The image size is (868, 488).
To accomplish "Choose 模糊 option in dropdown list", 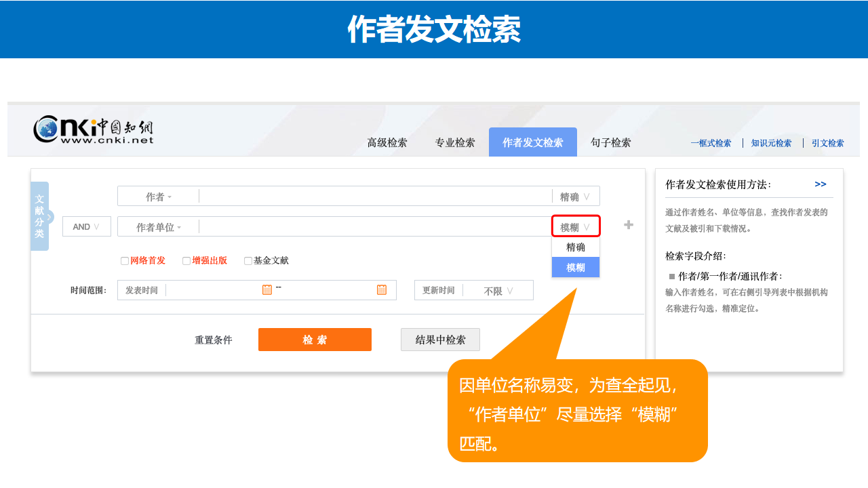I will tap(576, 268).
